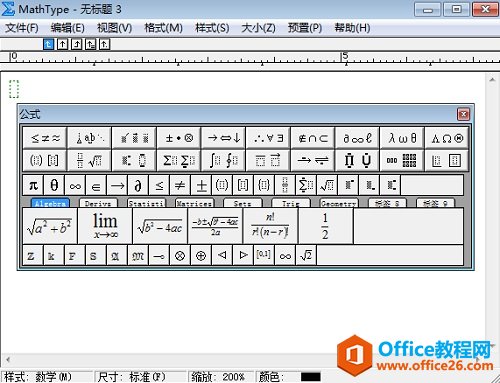
Task: Open the logical symbols palette (∴ ∀ ∃)
Action: click(x=268, y=138)
